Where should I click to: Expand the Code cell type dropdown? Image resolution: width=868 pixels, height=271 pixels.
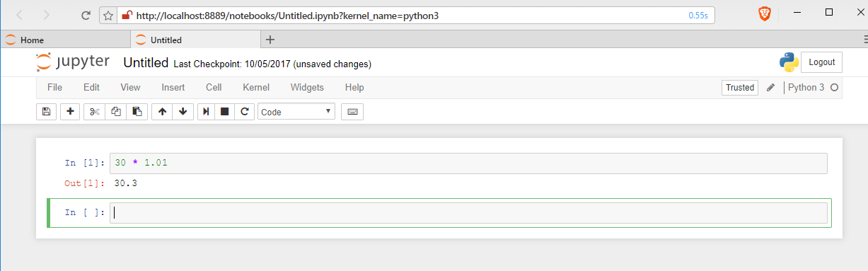tap(297, 112)
